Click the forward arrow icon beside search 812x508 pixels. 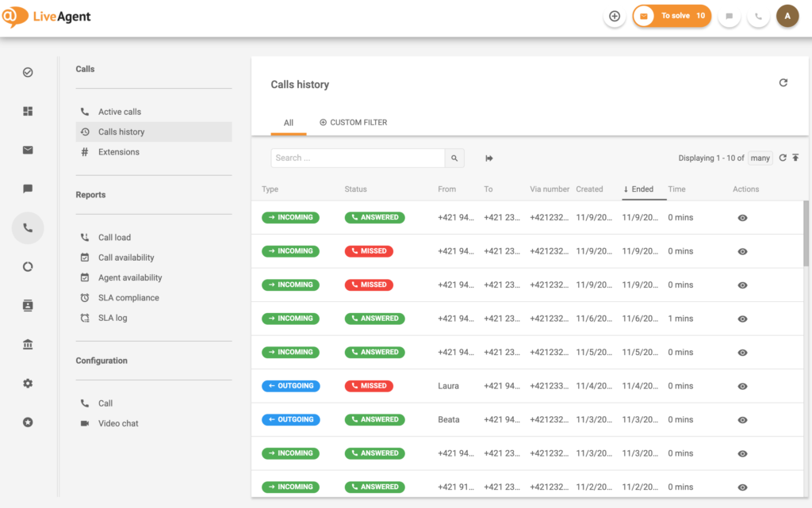489,158
